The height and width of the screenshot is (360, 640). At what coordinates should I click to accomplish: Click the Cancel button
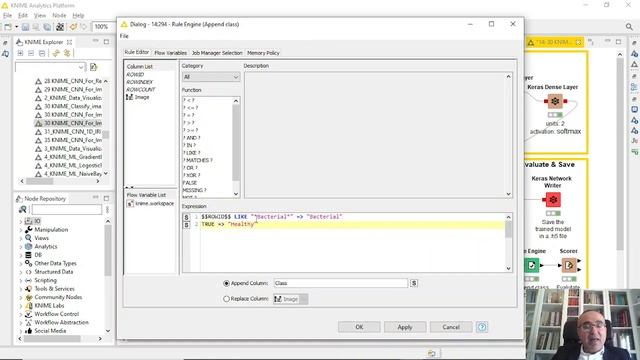[451, 327]
